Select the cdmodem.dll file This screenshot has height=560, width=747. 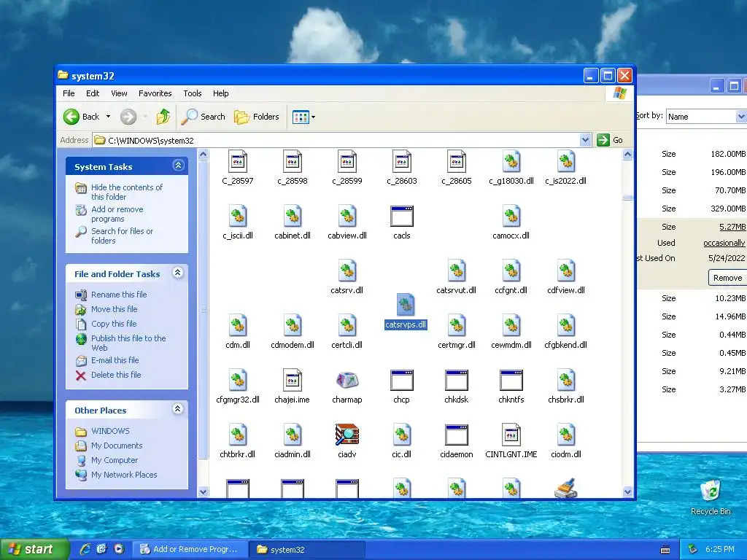pos(292,331)
